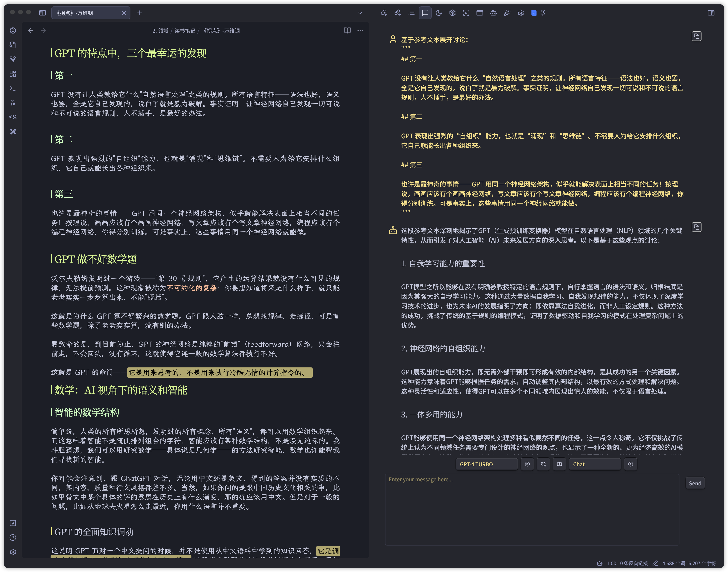Toggle the right sidebar panel
This screenshot has height=572, width=728.
(711, 13)
